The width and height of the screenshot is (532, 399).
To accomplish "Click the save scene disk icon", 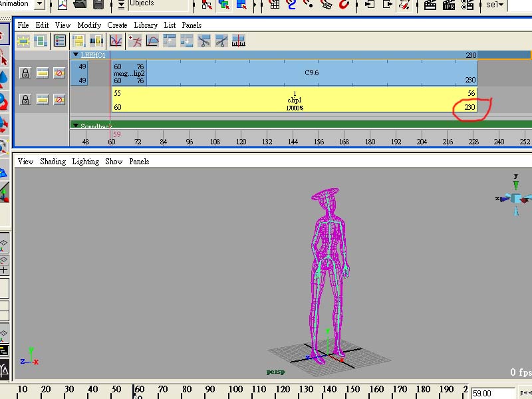I will click(x=98, y=5).
